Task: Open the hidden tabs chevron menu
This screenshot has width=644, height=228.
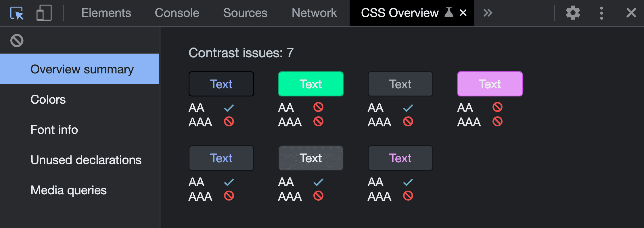Action: click(487, 13)
